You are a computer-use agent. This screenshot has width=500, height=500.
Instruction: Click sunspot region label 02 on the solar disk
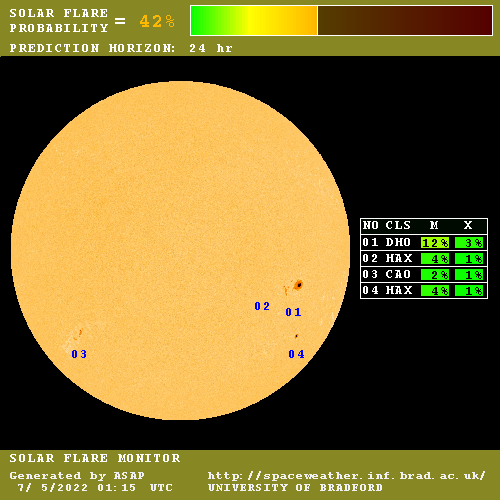[x=262, y=306]
